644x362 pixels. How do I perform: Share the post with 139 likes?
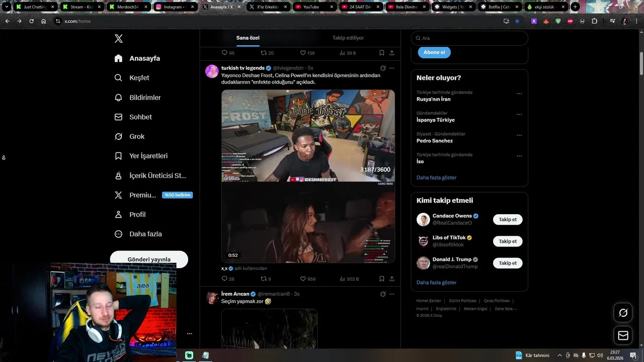click(392, 53)
